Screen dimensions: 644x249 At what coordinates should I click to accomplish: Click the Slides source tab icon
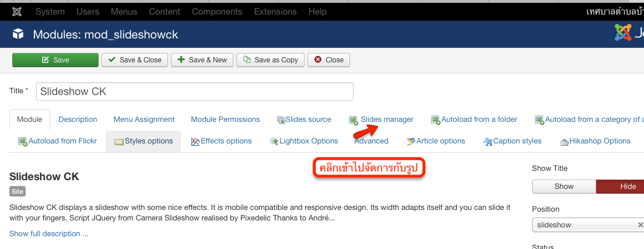pyautogui.click(x=281, y=120)
